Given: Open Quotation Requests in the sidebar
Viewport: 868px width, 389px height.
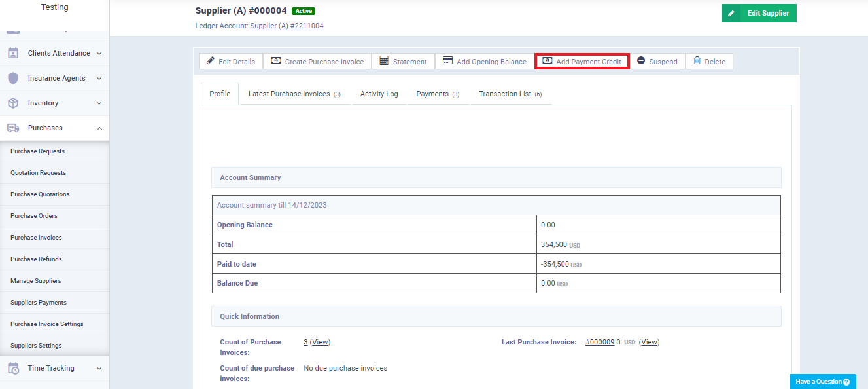Looking at the screenshot, I should (55, 173).
